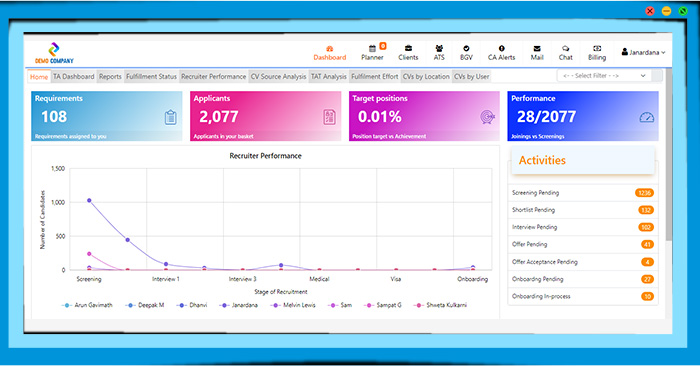Open the Planner calendar icon
Viewport: 700px width, 366px height.
click(372, 48)
